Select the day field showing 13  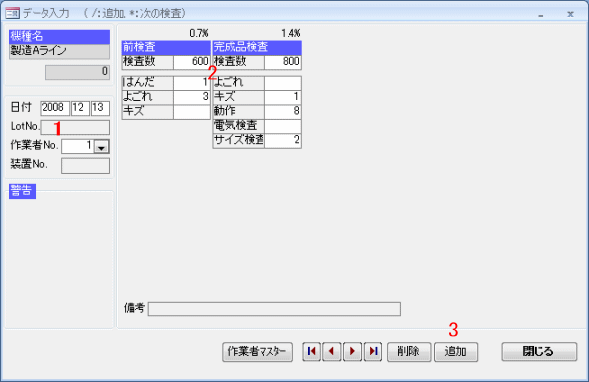[100, 108]
